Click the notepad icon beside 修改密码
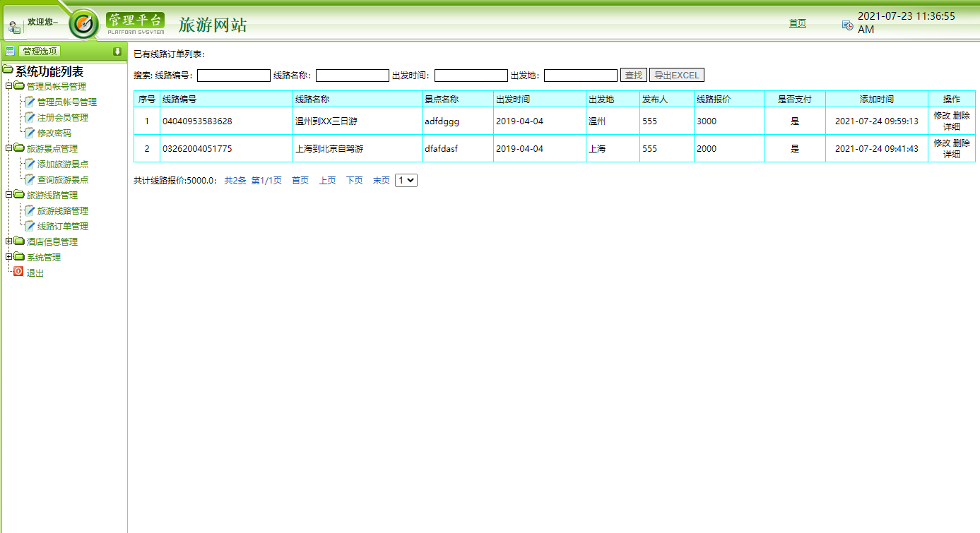980x533 pixels. 30,132
